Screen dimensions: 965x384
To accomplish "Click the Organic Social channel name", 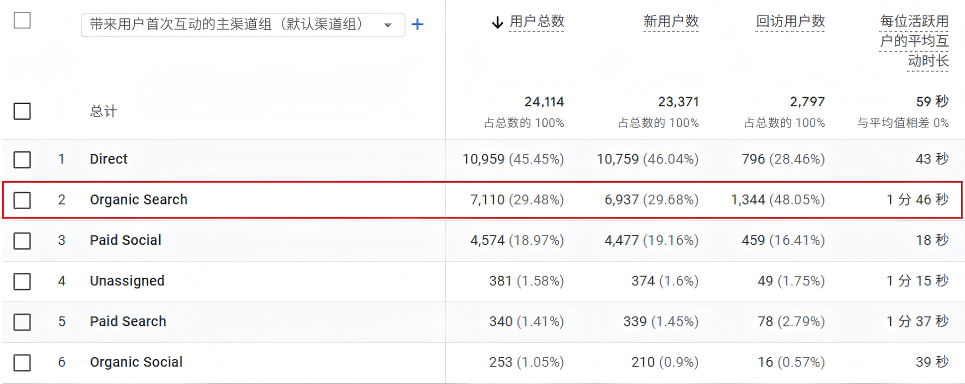I will (136, 362).
